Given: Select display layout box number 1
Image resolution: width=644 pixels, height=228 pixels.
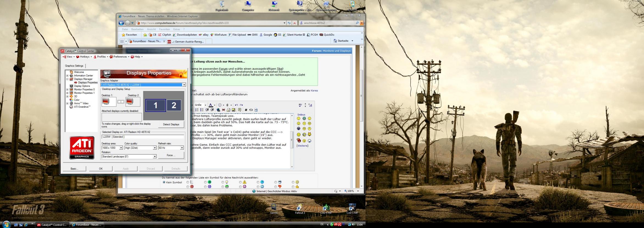Looking at the screenshot, I should [155, 105].
